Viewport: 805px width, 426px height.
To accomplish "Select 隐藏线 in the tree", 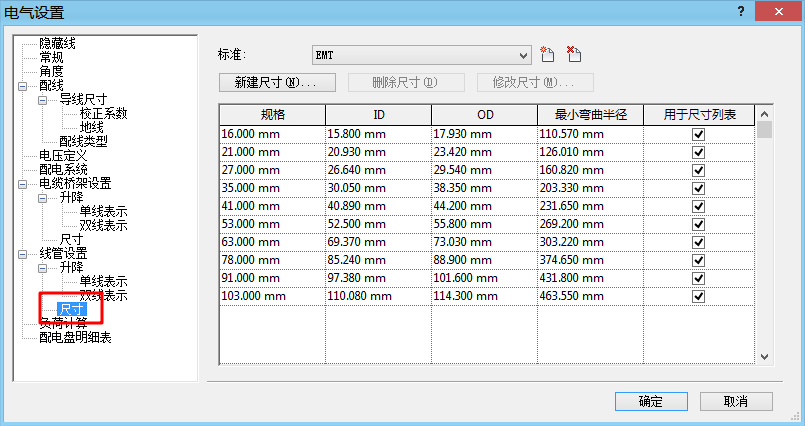I will point(58,44).
